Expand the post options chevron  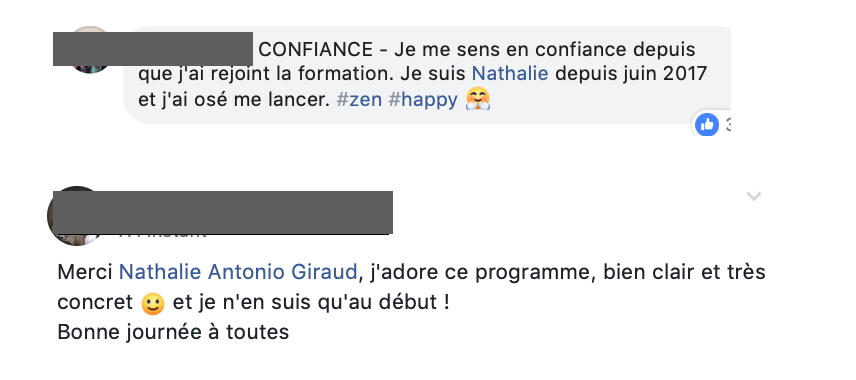754,197
